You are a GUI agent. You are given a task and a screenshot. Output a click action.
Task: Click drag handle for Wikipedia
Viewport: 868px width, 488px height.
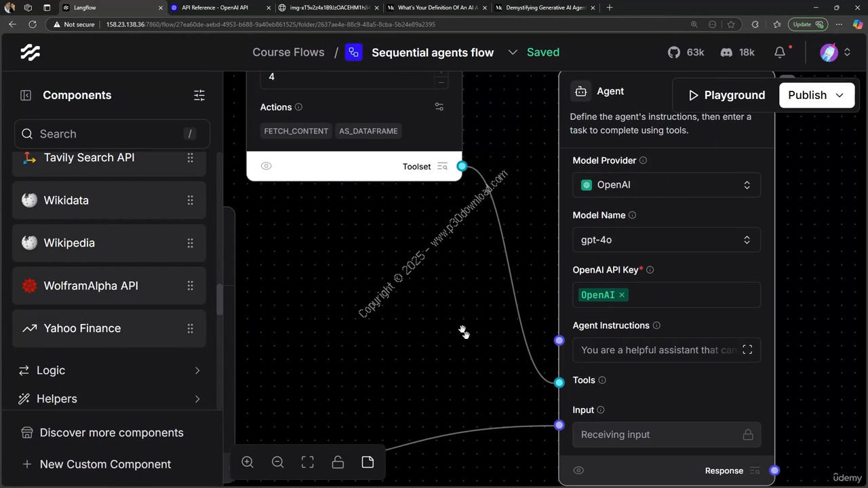[191, 243]
